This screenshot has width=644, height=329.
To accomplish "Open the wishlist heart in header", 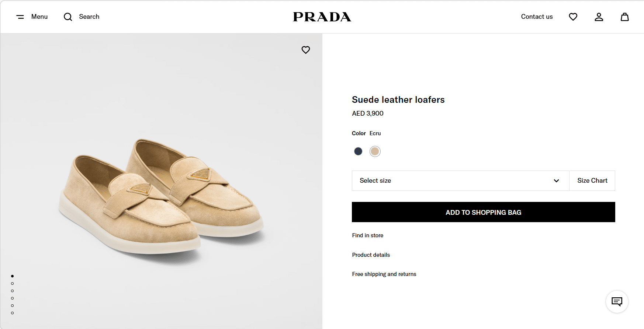I will pos(573,17).
